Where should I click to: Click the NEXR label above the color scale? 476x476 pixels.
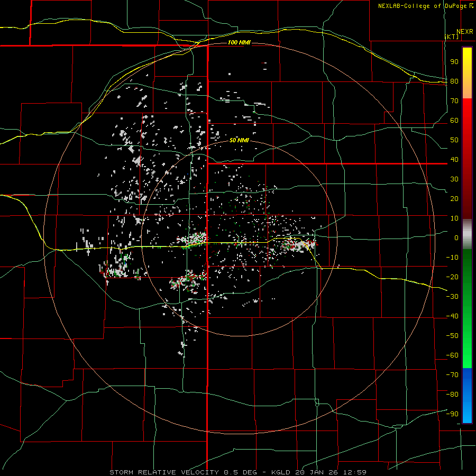coord(465,32)
